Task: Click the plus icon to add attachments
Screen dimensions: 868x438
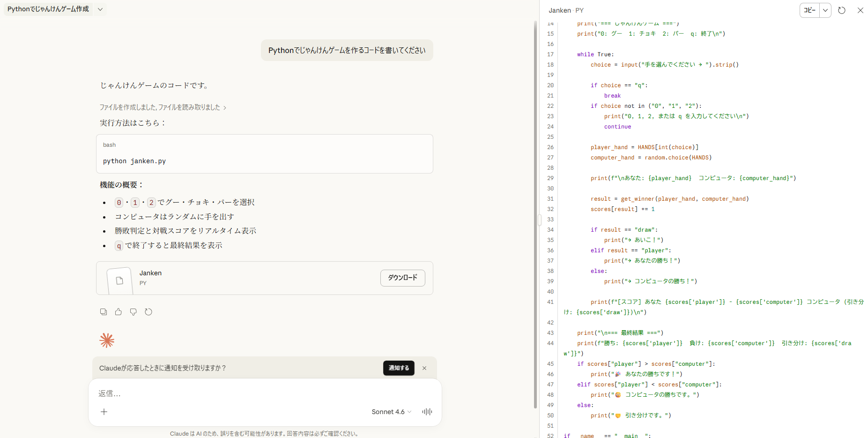Action: click(x=104, y=412)
